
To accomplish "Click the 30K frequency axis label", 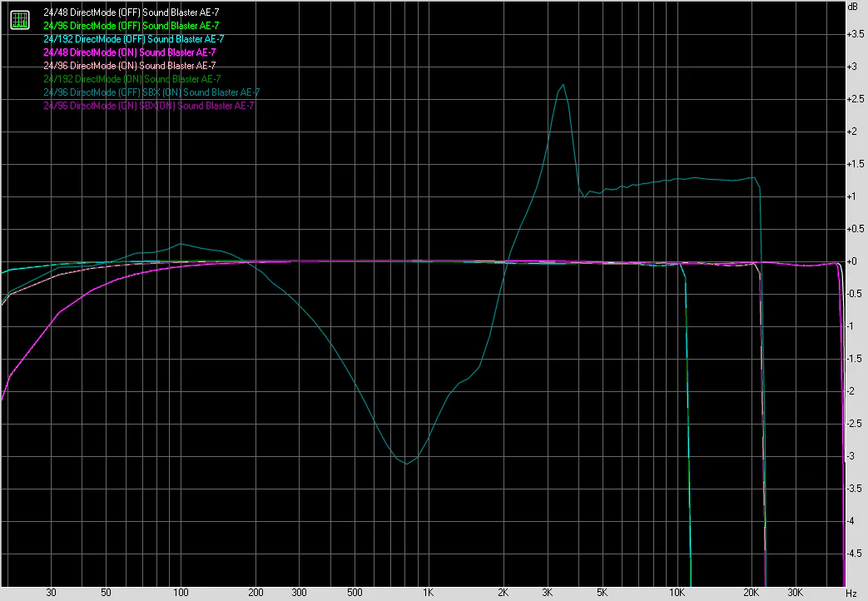I will tap(795, 592).
